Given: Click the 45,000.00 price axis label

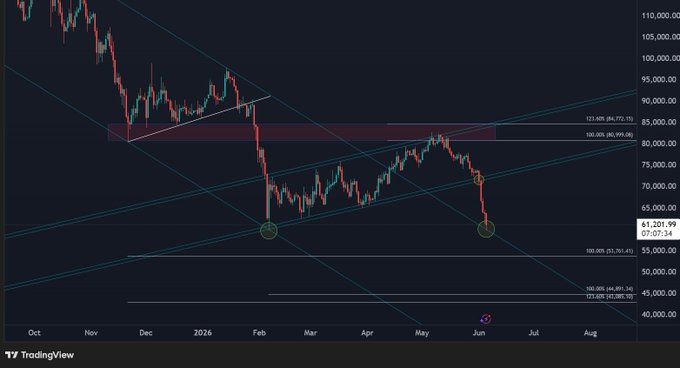Looking at the screenshot, I should 659,293.
